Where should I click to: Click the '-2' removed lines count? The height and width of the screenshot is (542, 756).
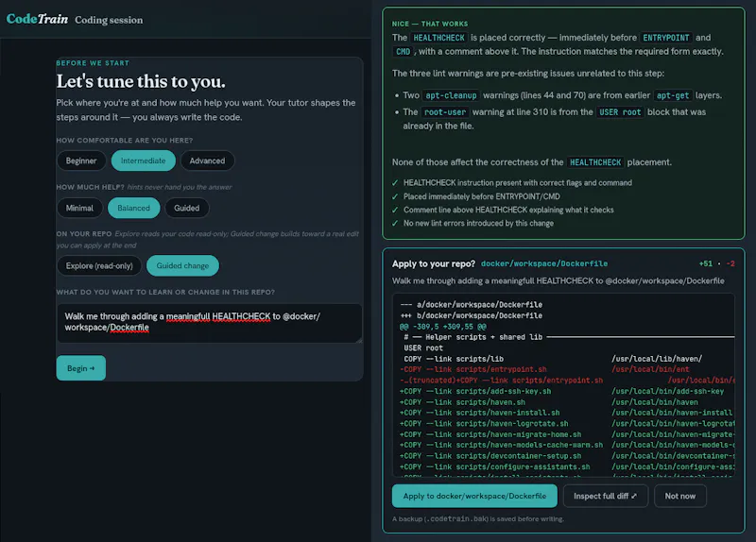[730, 263]
